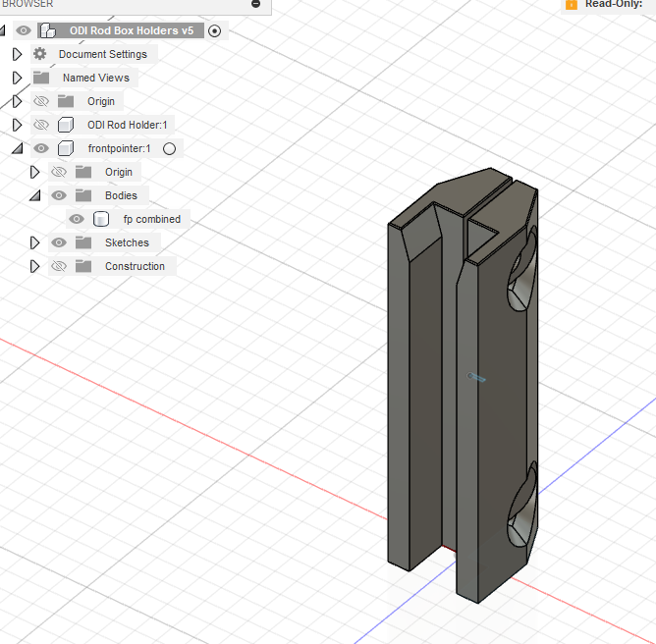Show the hidden Construction folder
The image size is (656, 644).
click(59, 266)
